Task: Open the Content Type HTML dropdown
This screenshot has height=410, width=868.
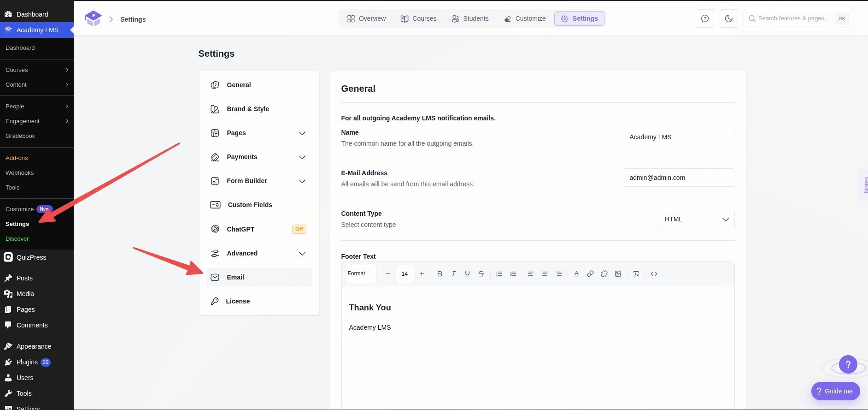Action: click(698, 219)
